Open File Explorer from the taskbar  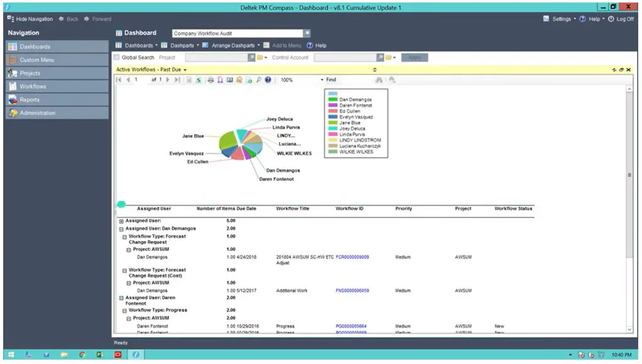(64, 355)
